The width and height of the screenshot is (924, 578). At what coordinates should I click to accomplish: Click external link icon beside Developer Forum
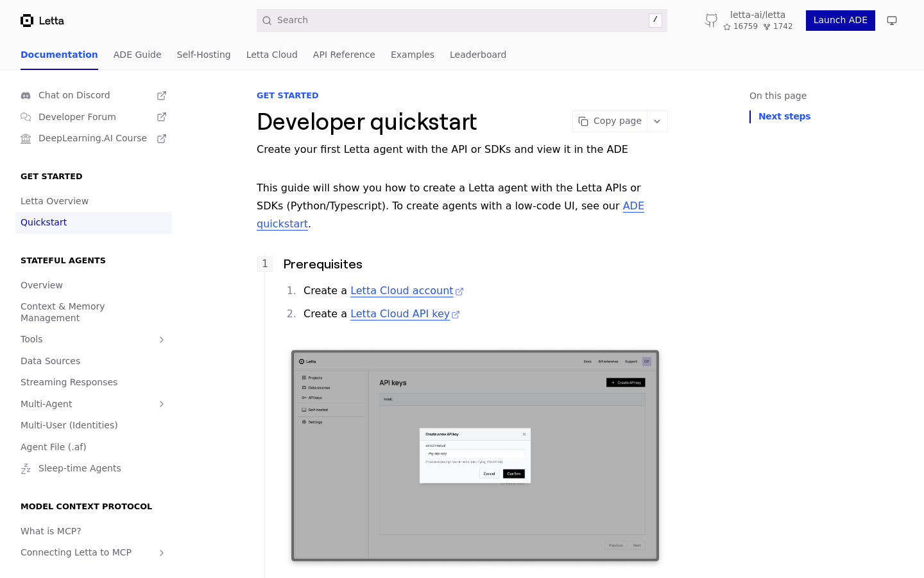pyautogui.click(x=162, y=117)
